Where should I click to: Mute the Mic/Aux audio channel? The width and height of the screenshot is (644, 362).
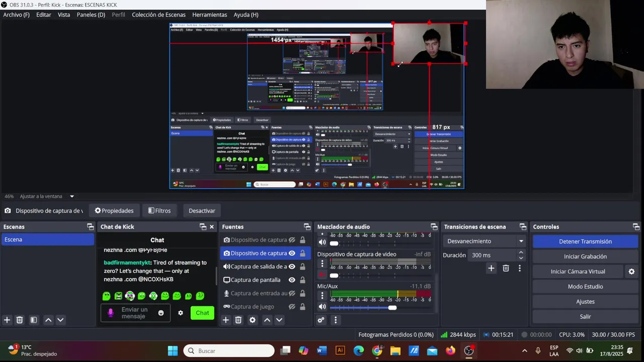[x=323, y=307]
